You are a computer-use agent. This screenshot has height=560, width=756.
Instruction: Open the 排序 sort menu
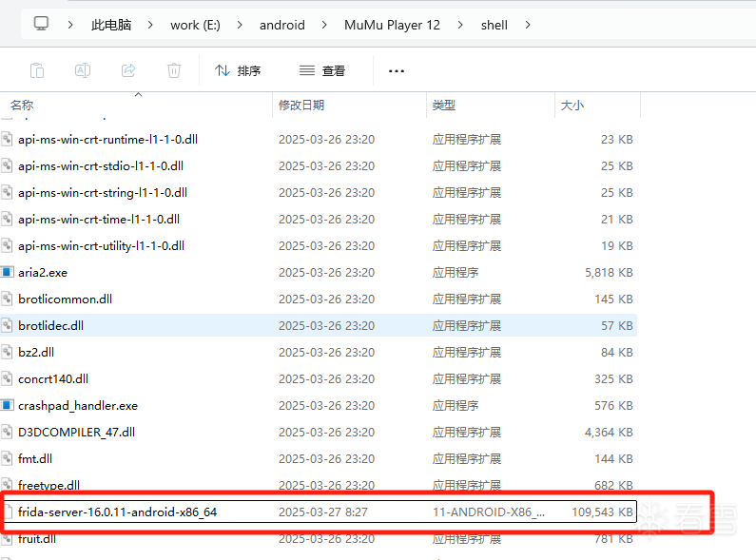point(238,71)
